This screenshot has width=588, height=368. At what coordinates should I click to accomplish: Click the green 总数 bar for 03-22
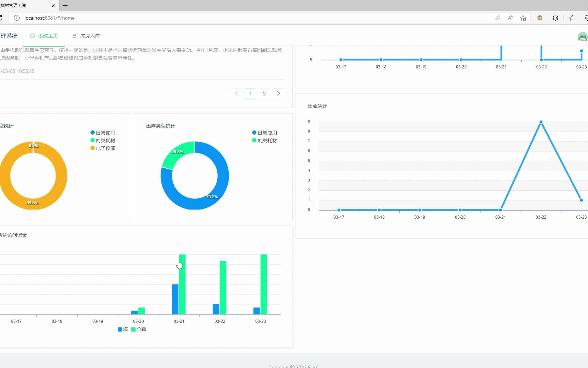coord(223,288)
